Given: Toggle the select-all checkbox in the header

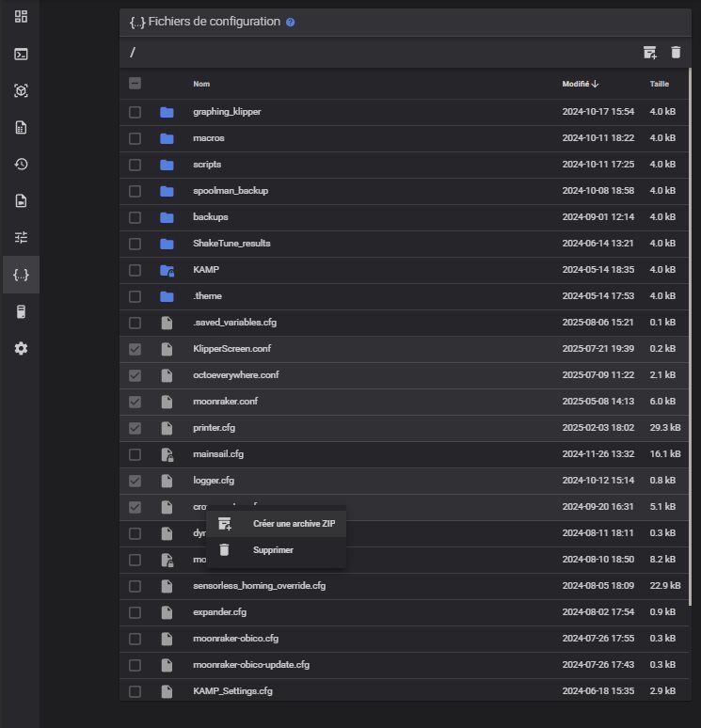Looking at the screenshot, I should click(x=135, y=84).
